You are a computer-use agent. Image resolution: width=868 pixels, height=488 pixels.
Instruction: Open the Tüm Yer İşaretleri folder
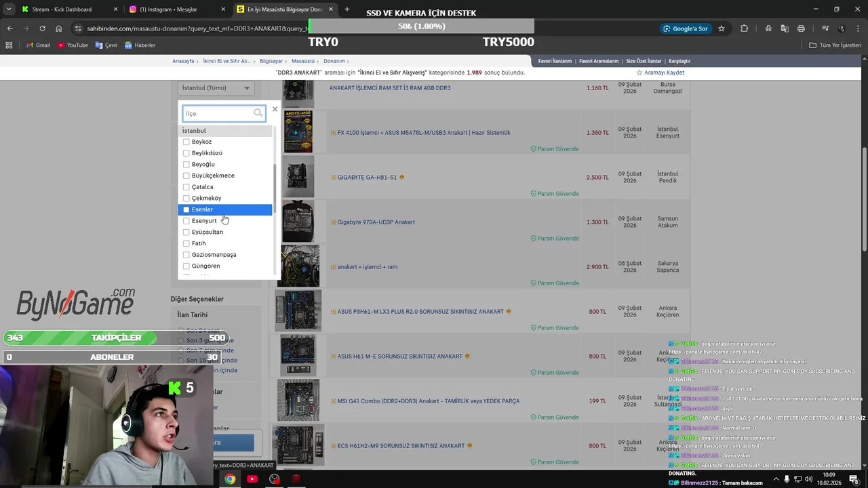click(835, 45)
